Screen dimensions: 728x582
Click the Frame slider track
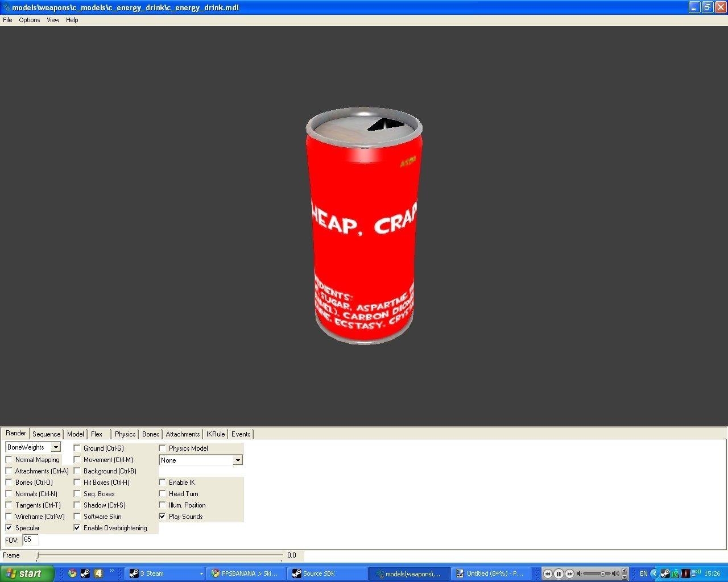point(159,555)
